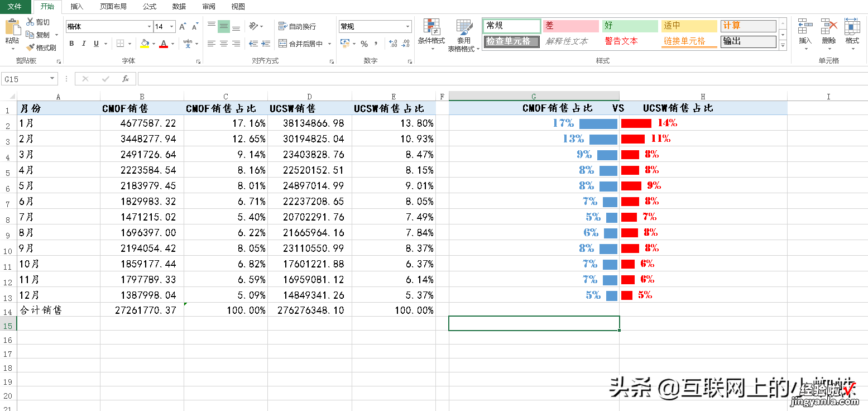Center text horizontally in the cell
Screen dimensions: 868x411
coord(224,44)
